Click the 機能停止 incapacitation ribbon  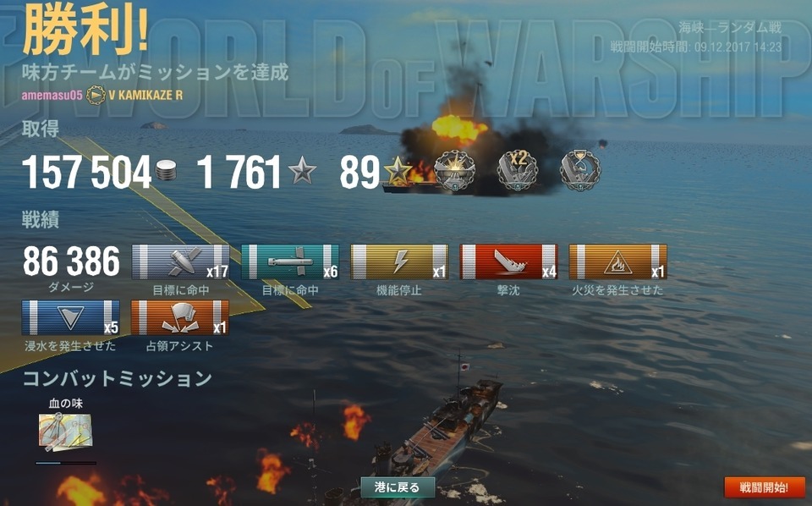[x=399, y=262]
